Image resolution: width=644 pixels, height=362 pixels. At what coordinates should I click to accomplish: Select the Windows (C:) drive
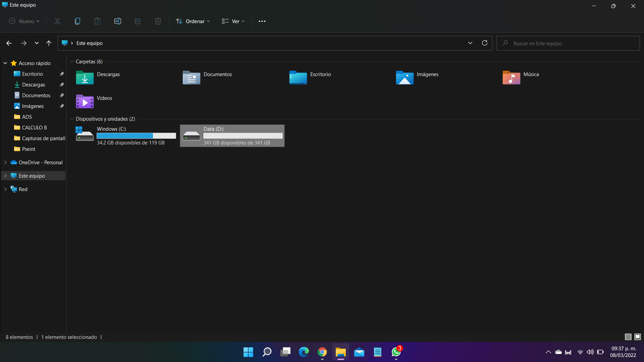(x=126, y=135)
